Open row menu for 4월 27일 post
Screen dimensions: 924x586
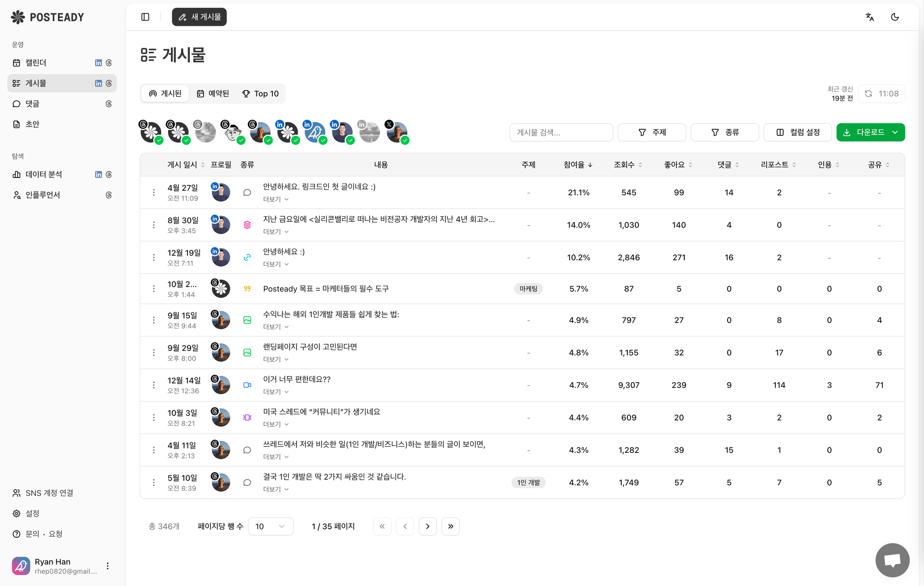pos(154,192)
